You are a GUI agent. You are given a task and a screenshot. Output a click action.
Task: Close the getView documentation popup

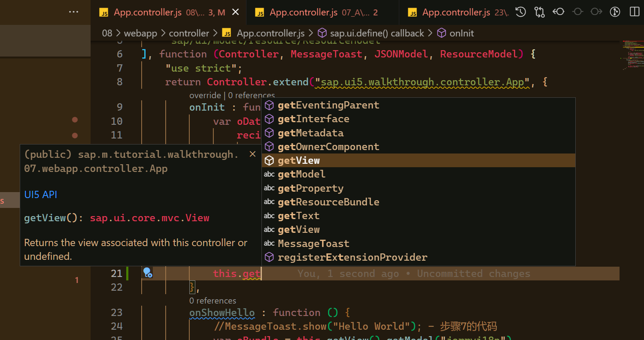click(x=252, y=154)
